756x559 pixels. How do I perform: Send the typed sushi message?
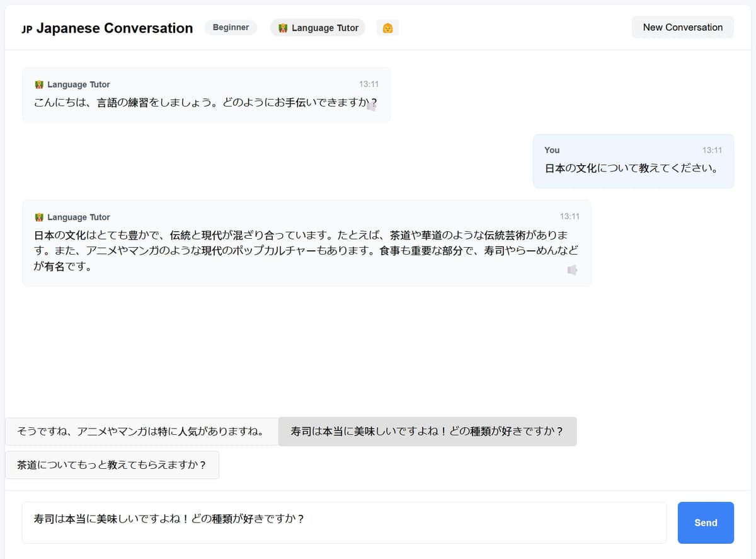click(705, 522)
